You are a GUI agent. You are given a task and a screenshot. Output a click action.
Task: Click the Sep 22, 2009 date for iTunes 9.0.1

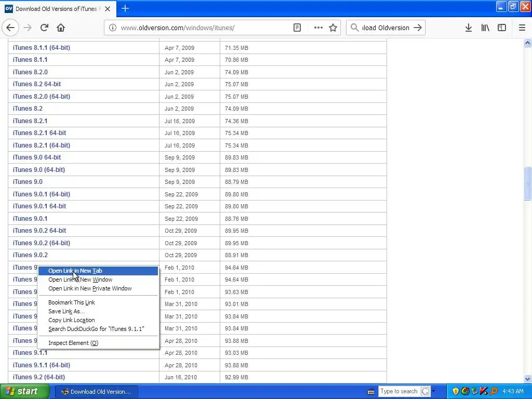[181, 219]
